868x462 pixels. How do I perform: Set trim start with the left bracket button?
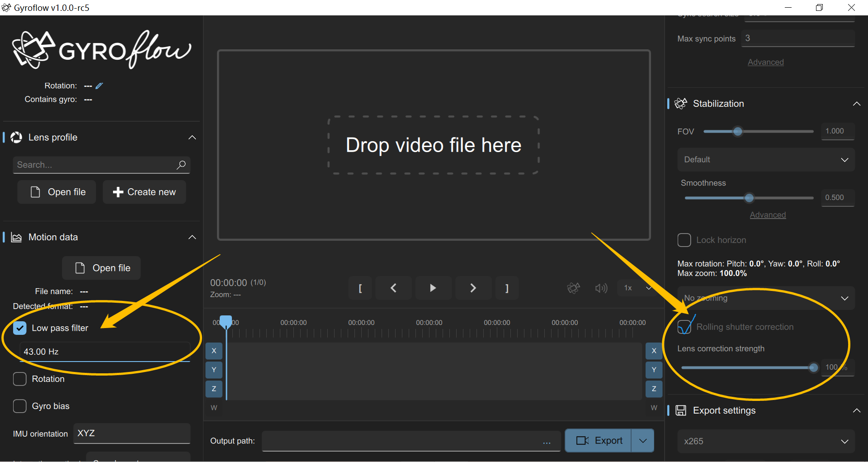coord(360,288)
